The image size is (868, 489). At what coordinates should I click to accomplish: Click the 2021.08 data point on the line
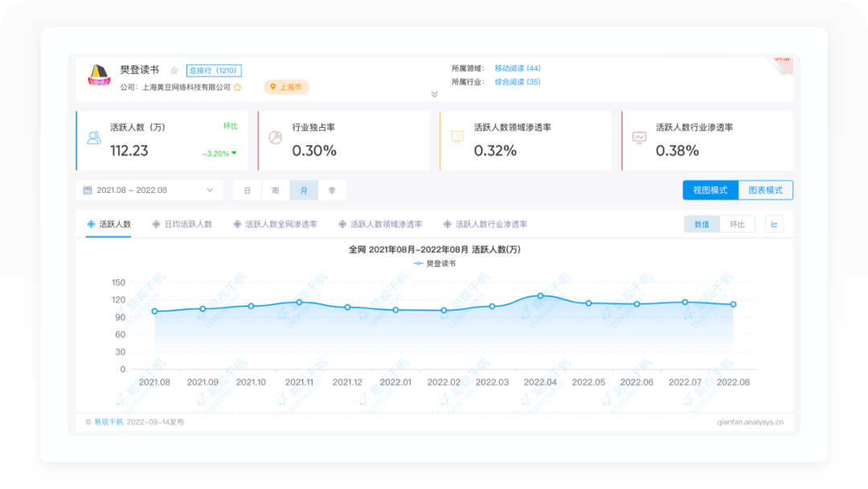tap(154, 311)
